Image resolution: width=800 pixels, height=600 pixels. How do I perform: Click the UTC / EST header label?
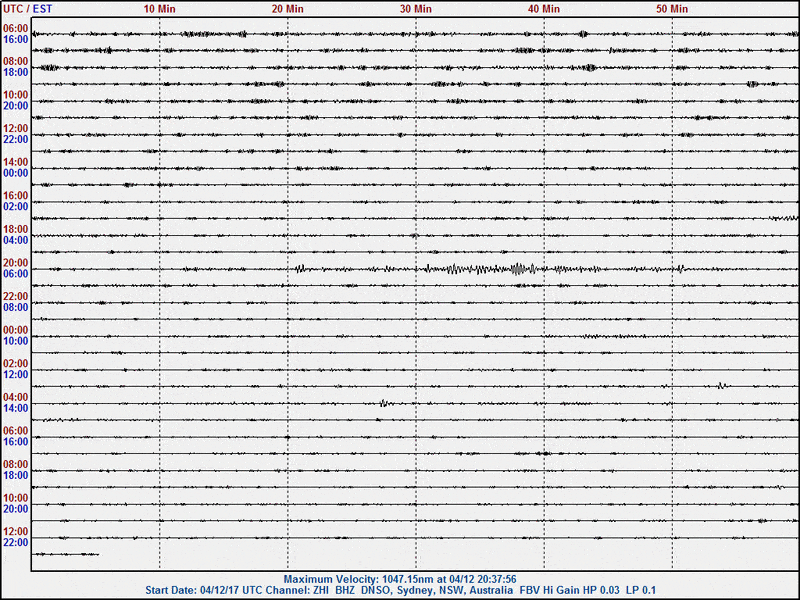(28, 8)
